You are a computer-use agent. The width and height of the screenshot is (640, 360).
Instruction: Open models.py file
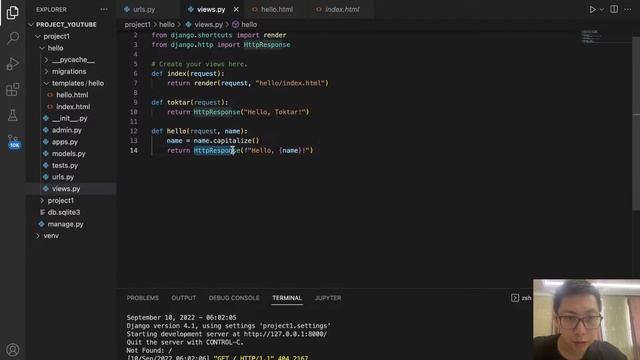click(69, 153)
